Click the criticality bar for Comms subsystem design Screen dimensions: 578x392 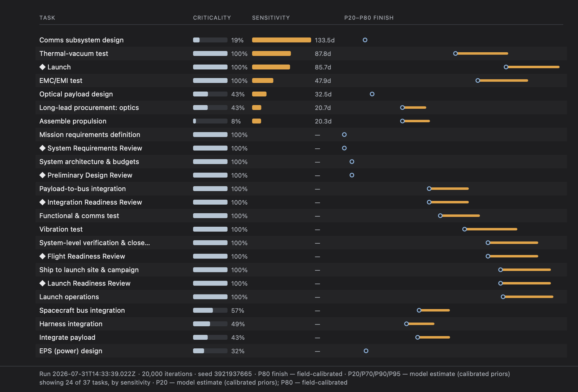(x=210, y=40)
